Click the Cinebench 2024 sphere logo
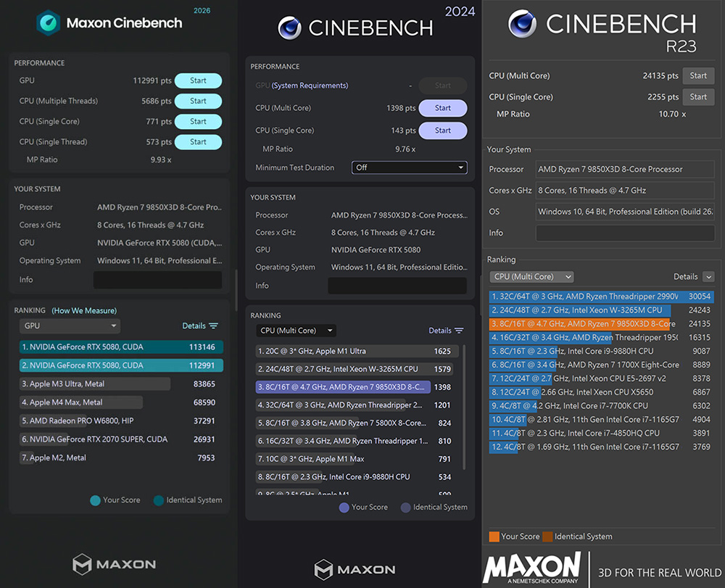725x588 pixels. (x=290, y=28)
